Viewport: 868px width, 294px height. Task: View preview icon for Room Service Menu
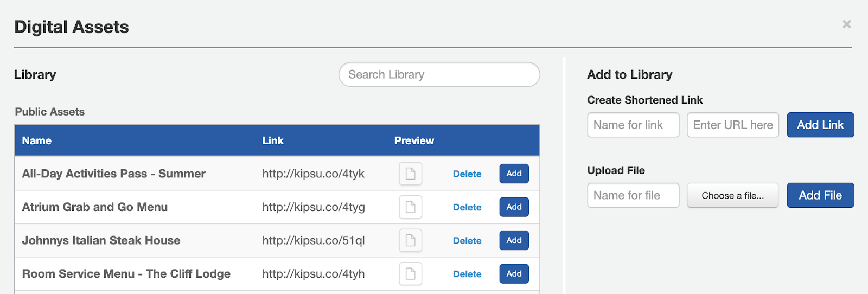411,274
